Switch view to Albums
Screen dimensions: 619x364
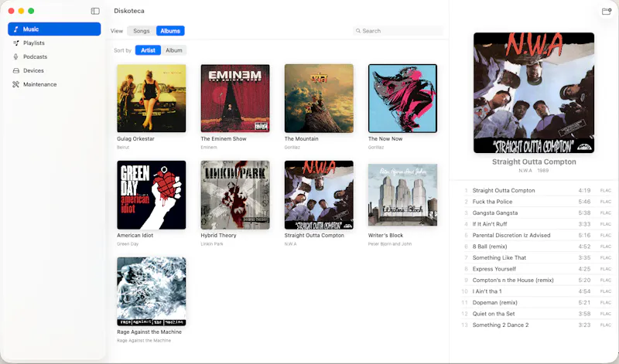coord(170,31)
